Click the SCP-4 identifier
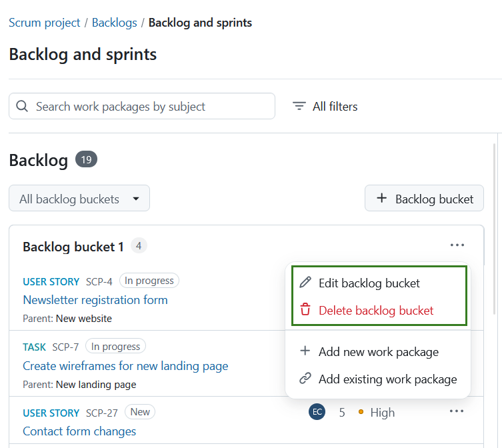 [x=99, y=282]
